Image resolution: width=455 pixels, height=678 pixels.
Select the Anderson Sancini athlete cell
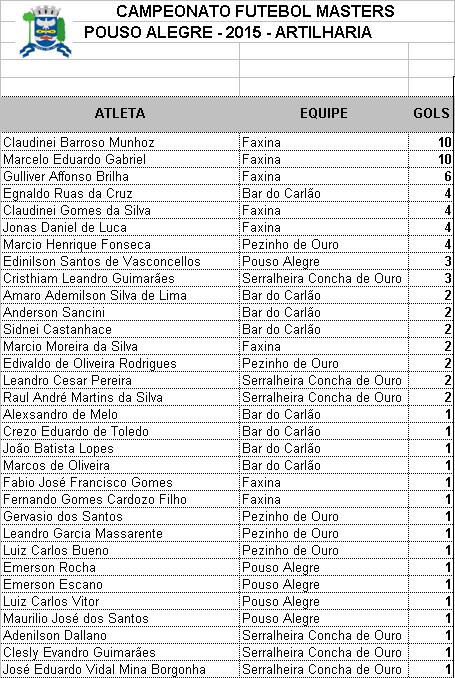click(x=120, y=312)
